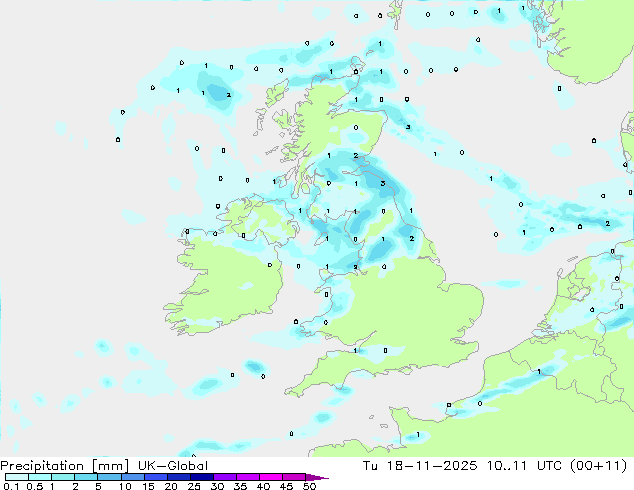The image size is (634, 490).
Task: Click the 20–25 mm dark blue swatch
Action: [179, 477]
